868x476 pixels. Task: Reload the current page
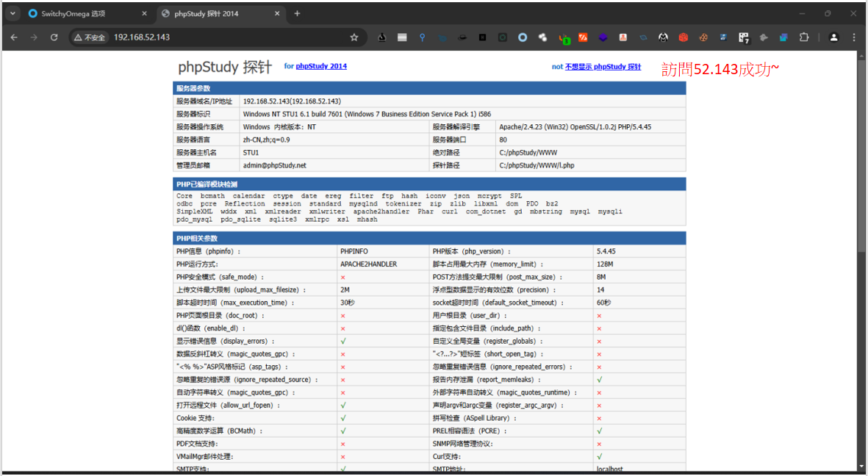[54, 37]
